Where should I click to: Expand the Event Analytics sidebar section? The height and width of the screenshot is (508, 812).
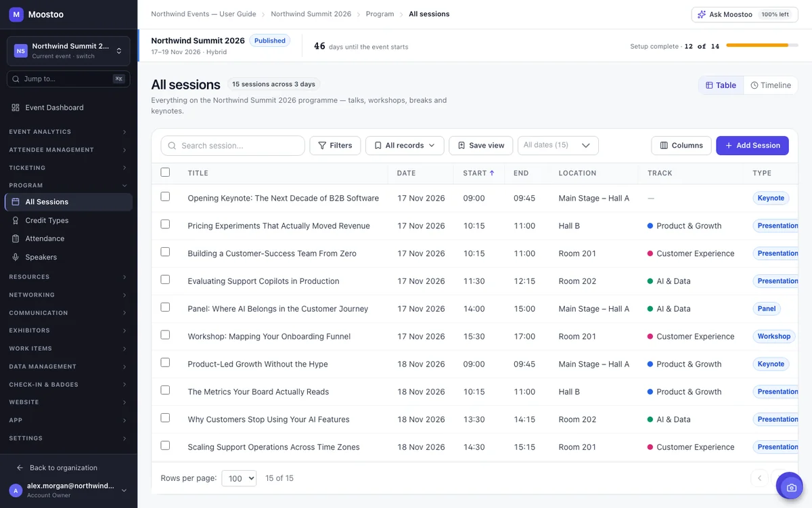click(68, 132)
